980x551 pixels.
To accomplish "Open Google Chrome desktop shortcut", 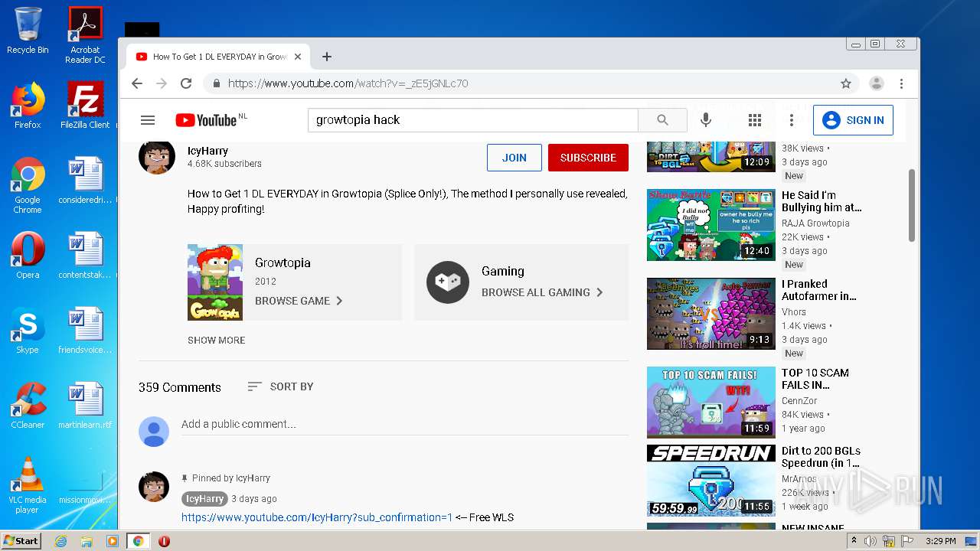I will click(x=28, y=185).
